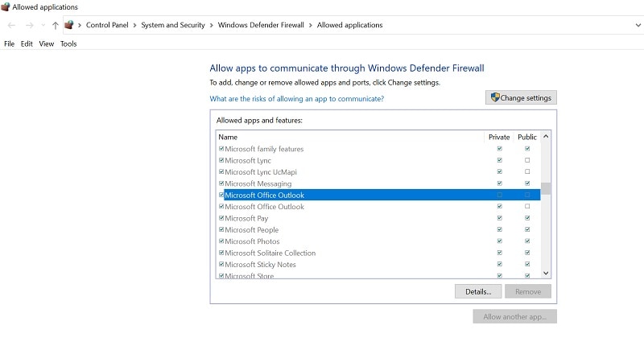Click the Forward navigation arrow

pyautogui.click(x=29, y=25)
